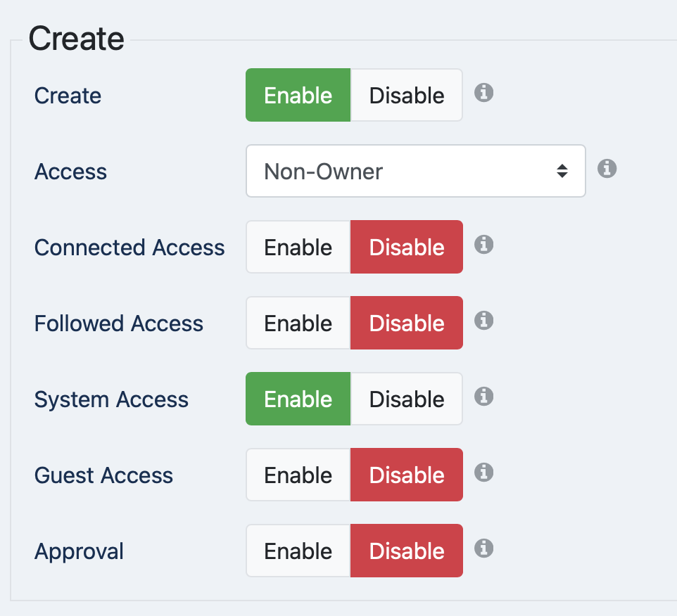677x616 pixels.
Task: Click the Connected Access label
Action: (129, 248)
